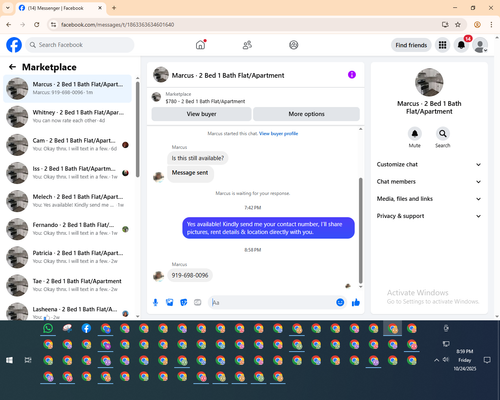500x400 pixels.
Task: Click the message input field Aa
Action: (x=272, y=302)
